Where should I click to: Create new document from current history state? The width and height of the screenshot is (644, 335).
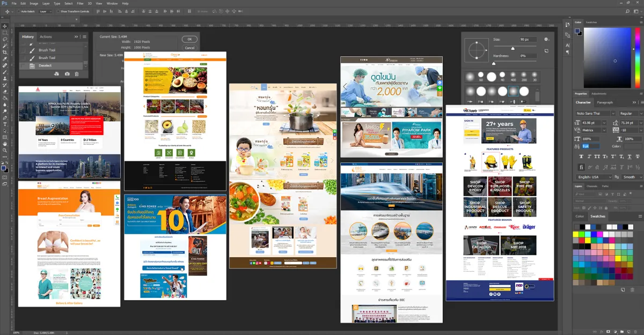[56, 74]
